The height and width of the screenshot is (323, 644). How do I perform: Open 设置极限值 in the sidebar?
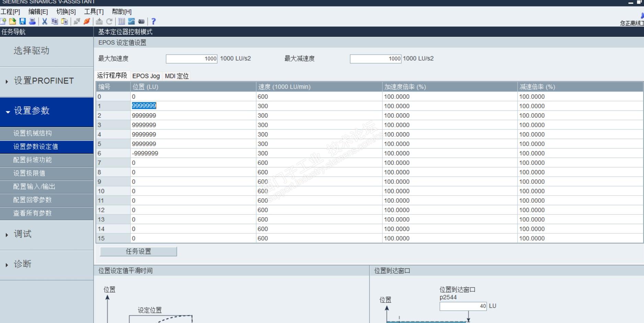pos(47,174)
